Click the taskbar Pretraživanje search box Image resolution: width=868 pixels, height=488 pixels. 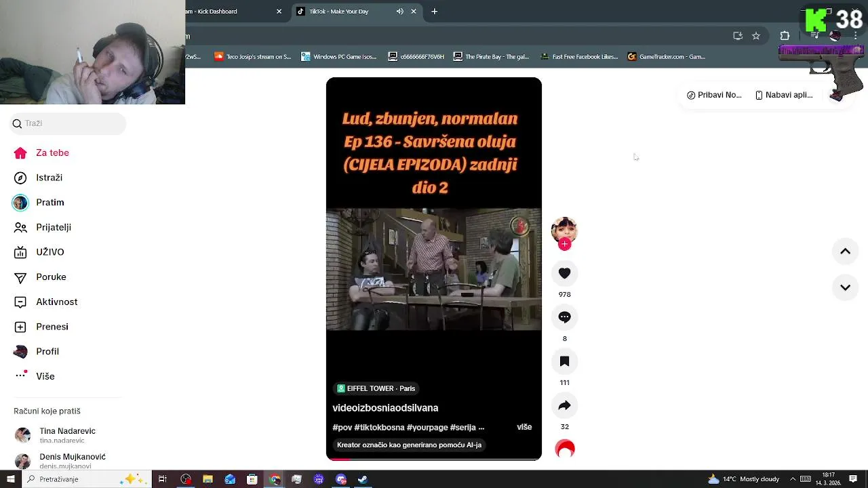[87, 479]
